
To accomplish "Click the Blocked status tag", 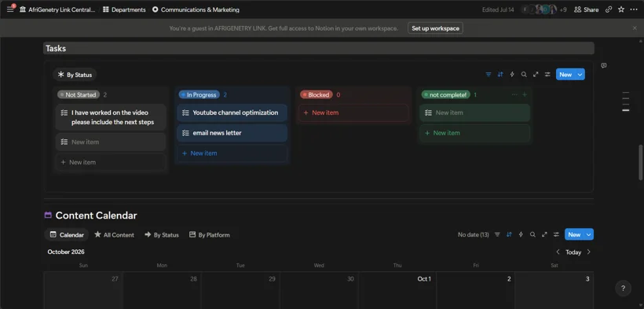I will 317,94.
